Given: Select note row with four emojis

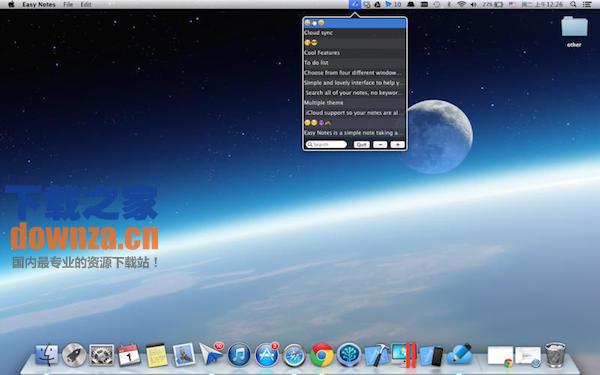Looking at the screenshot, I should 354,123.
